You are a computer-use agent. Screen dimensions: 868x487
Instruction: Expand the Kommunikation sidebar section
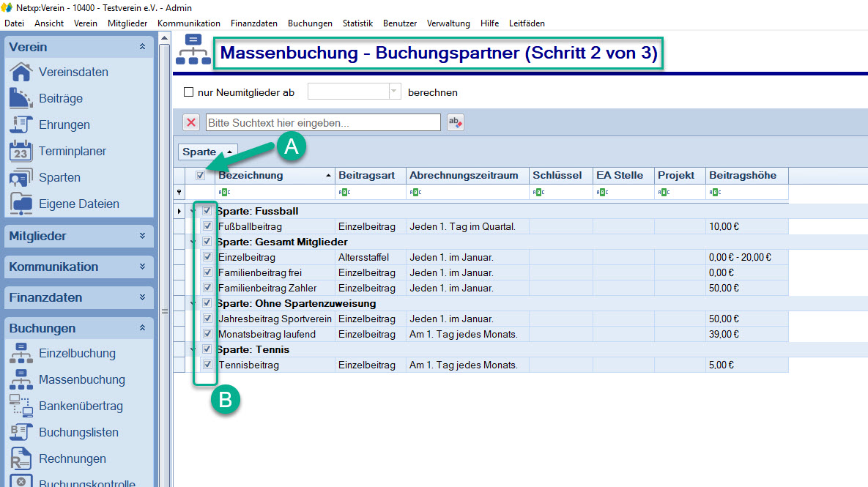coord(142,266)
